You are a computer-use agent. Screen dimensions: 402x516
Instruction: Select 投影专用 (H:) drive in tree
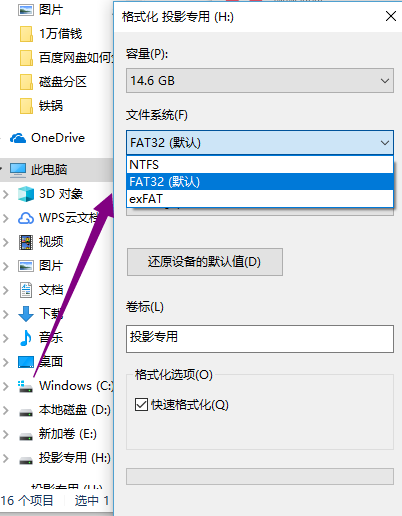pyautogui.click(x=65, y=458)
